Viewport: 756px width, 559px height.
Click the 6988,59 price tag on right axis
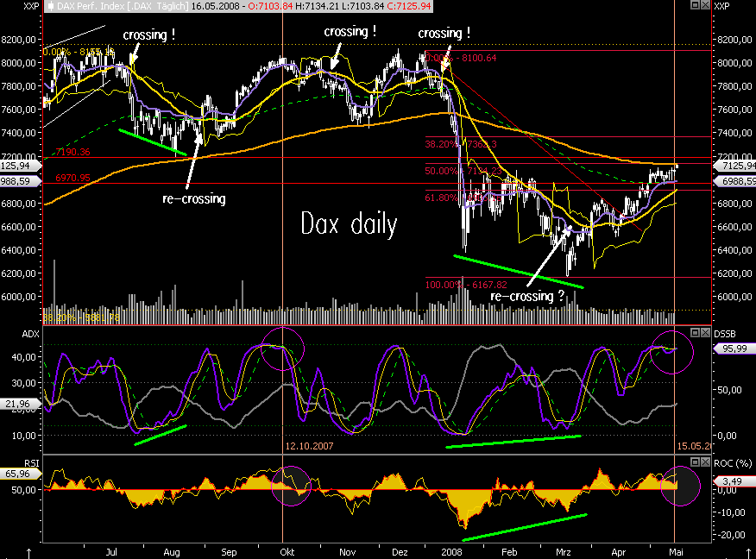point(734,181)
